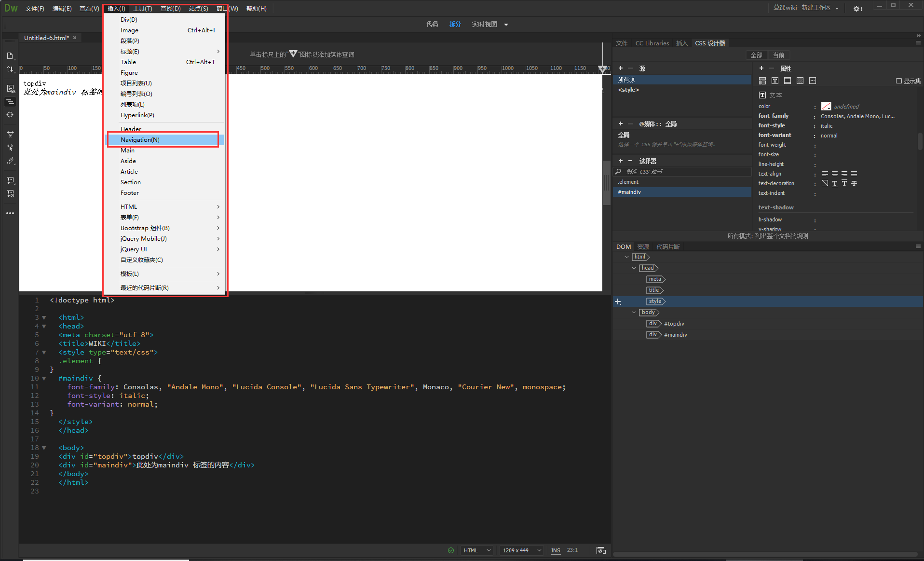Switch to 拆分 split view
This screenshot has height=561, width=924.
click(x=455, y=24)
